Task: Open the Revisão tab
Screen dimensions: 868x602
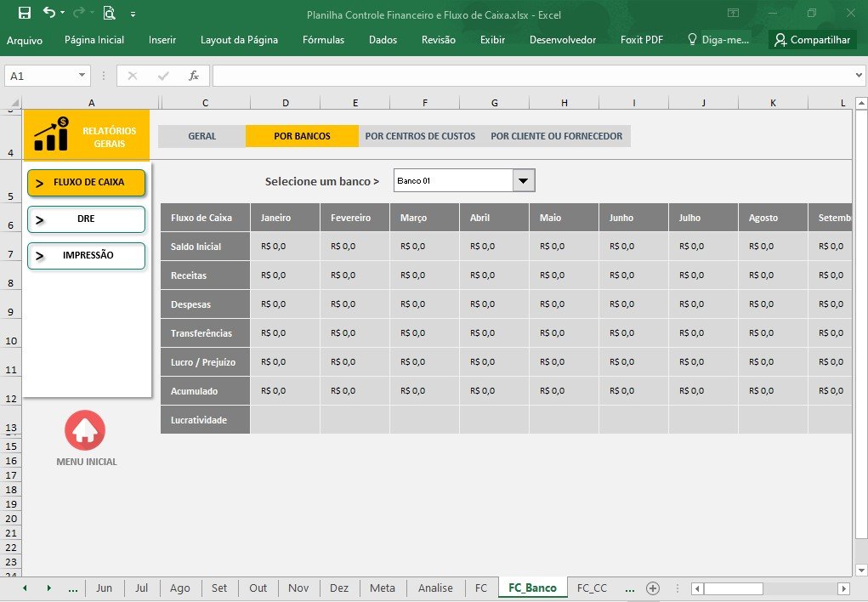Action: click(x=439, y=40)
